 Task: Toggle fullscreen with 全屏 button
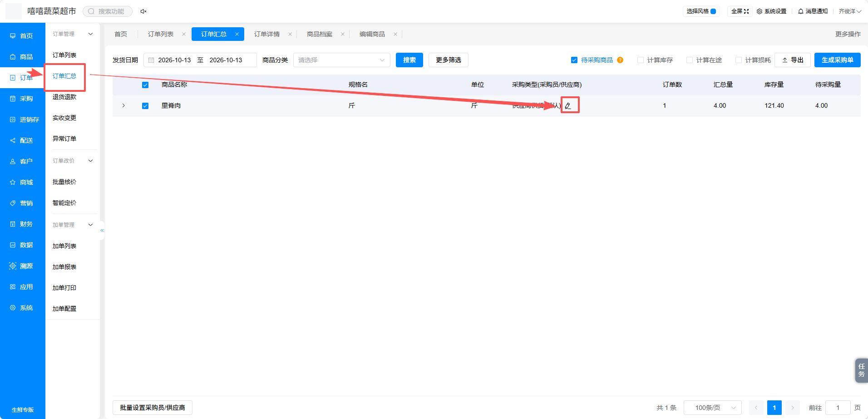click(x=740, y=11)
